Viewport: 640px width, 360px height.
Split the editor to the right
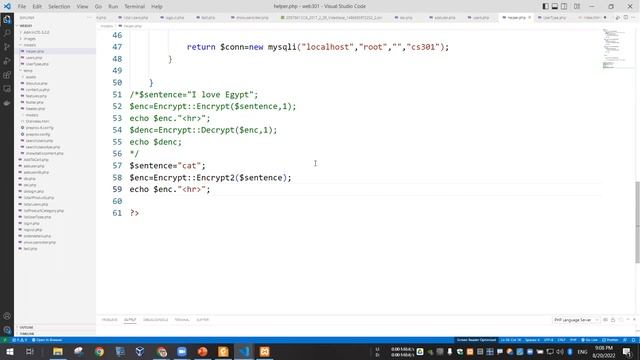coord(626,18)
